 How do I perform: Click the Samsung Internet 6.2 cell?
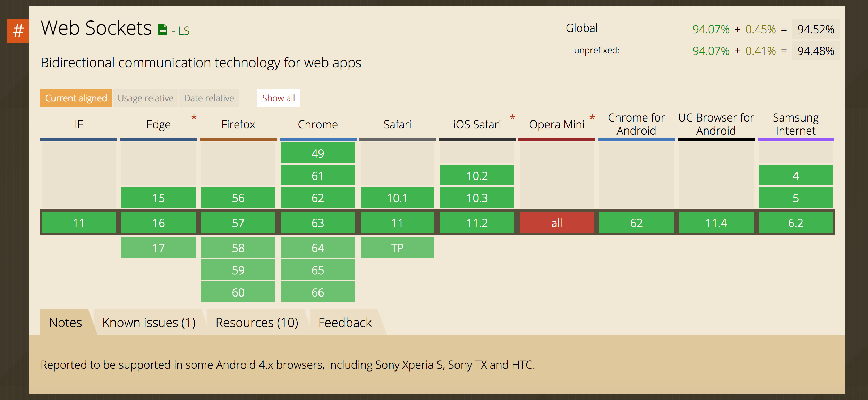click(x=795, y=223)
